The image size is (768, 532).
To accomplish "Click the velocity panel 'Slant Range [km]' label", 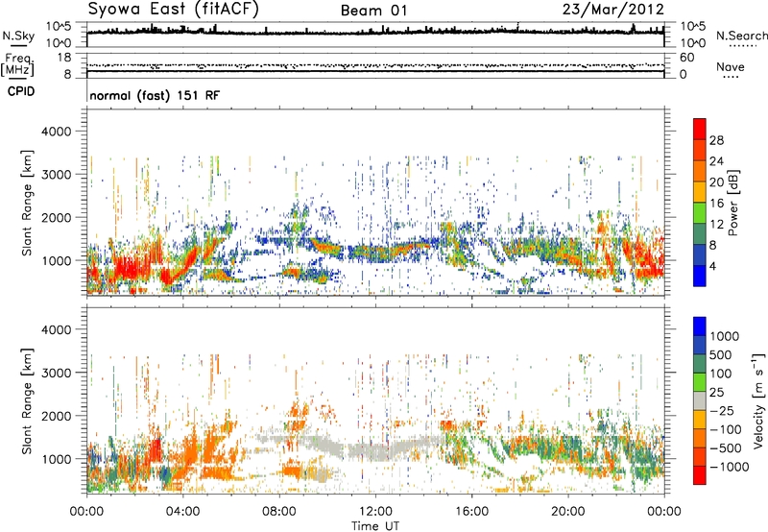I will [x=27, y=401].
